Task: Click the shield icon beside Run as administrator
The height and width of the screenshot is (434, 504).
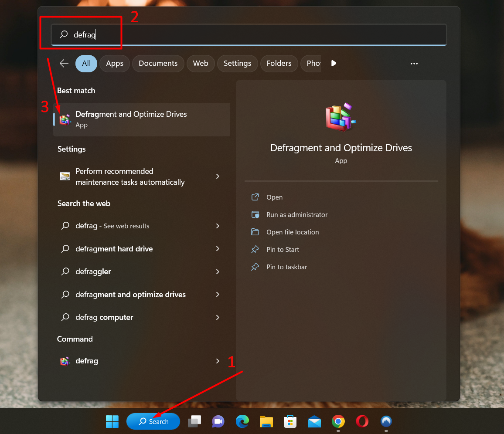Action: tap(255, 214)
